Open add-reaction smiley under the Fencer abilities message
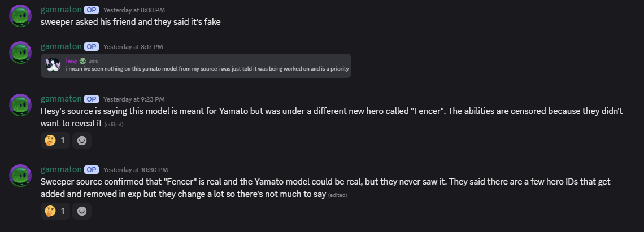 point(82,141)
